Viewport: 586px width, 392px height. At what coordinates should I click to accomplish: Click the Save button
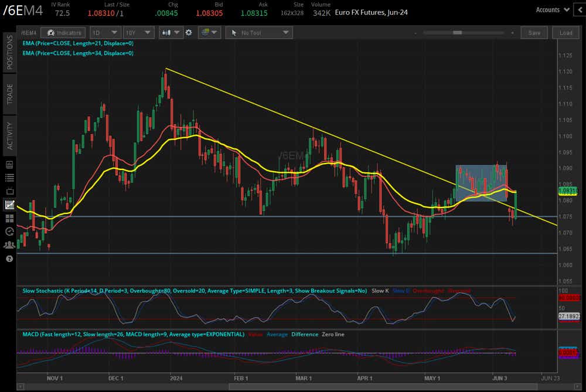[x=534, y=33]
